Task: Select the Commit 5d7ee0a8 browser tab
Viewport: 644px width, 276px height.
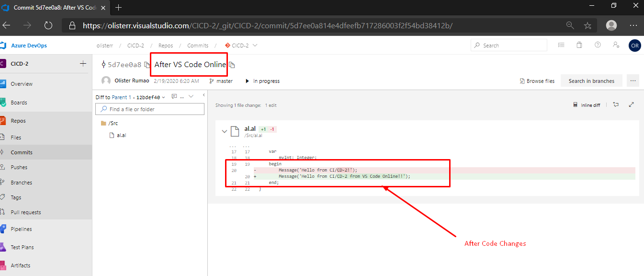Action: point(55,8)
